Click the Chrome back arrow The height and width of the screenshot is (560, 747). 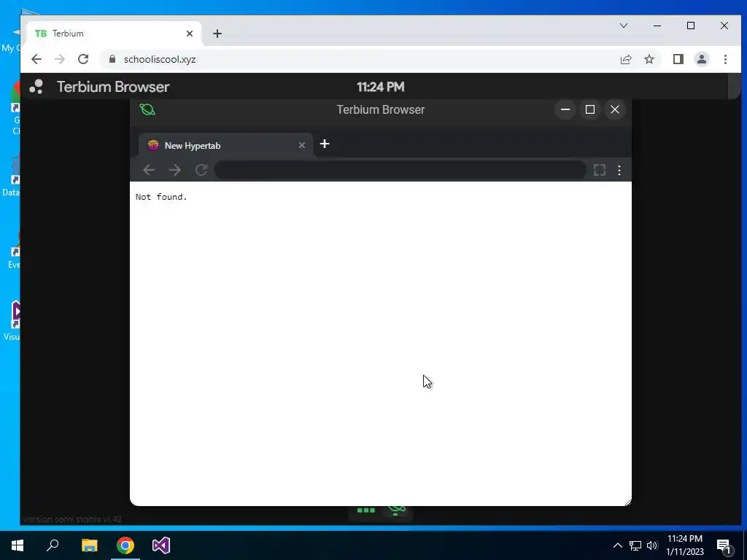point(36,59)
